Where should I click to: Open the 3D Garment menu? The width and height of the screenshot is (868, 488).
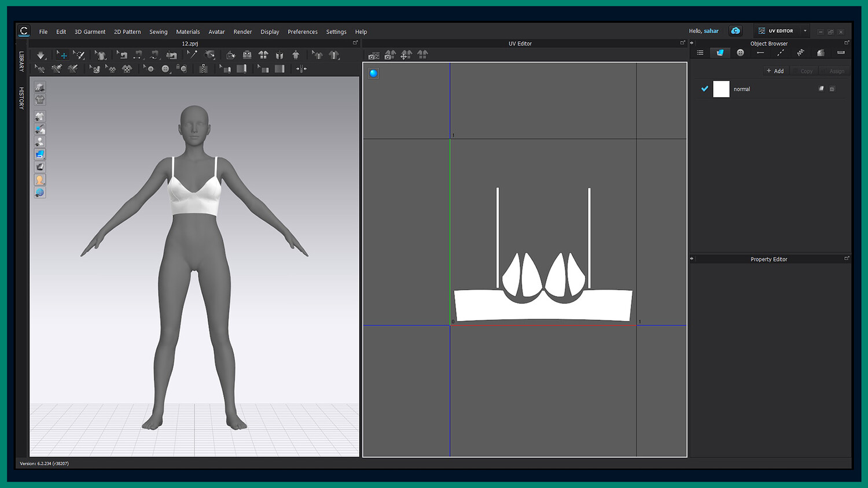pos(90,32)
